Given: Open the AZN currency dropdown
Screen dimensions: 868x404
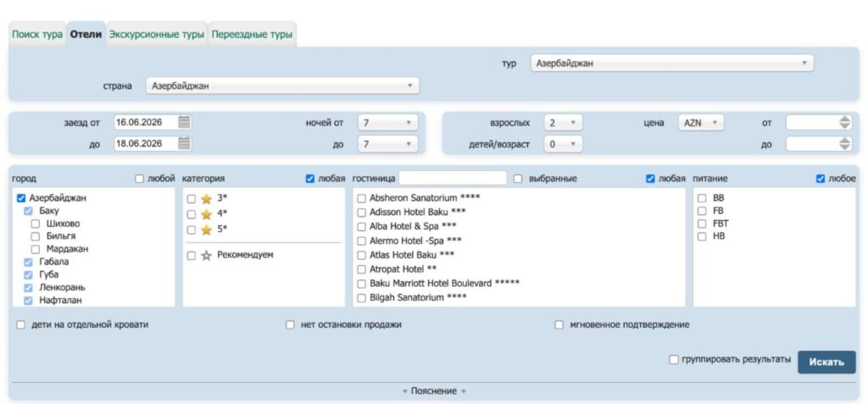Looking at the screenshot, I should tap(701, 122).
